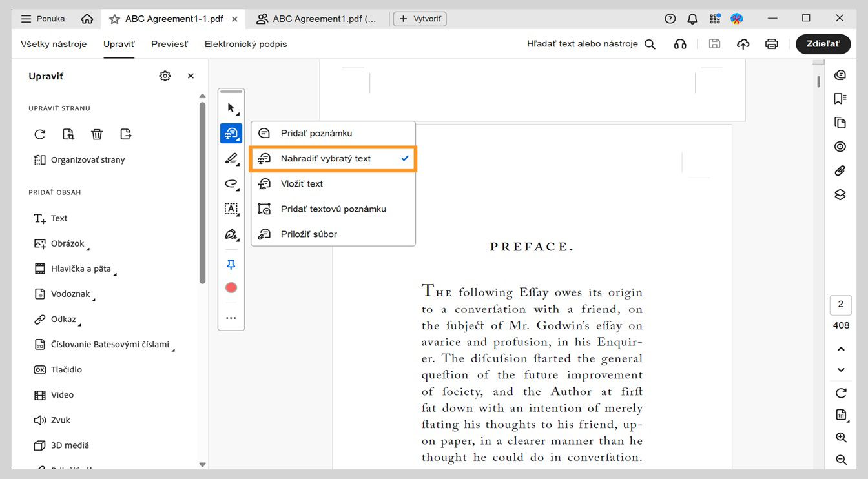Click the save floppy disk icon
Image resolution: width=868 pixels, height=479 pixels.
tap(714, 44)
